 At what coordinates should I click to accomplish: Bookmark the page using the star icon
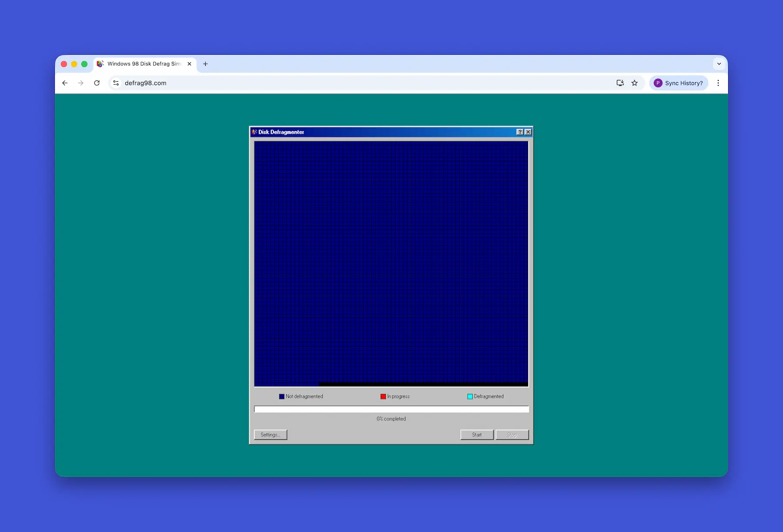point(634,83)
